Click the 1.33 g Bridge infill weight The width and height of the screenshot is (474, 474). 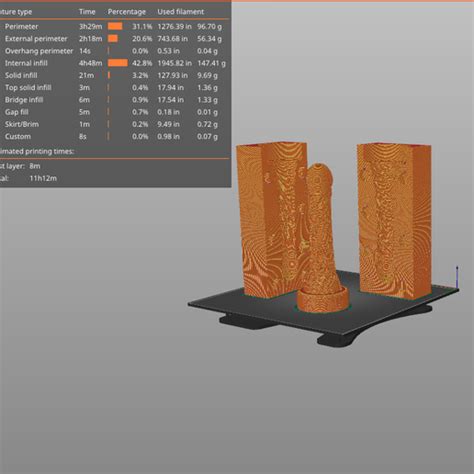coord(207,100)
